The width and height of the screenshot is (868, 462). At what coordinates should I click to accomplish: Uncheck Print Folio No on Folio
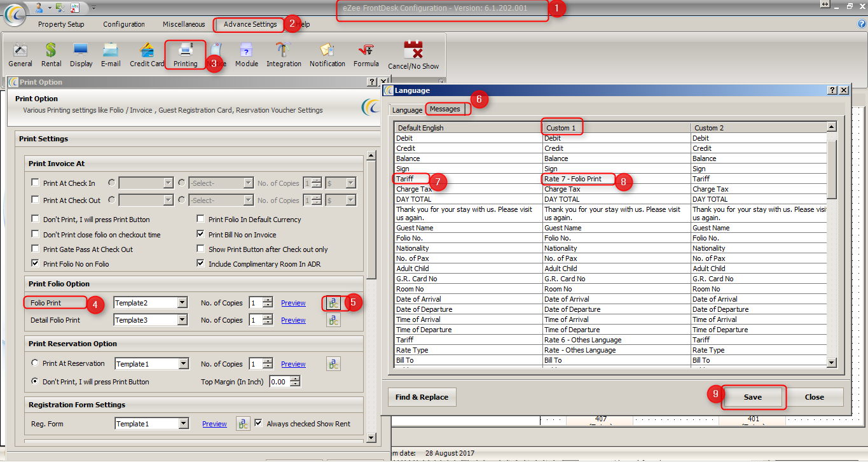tap(36, 264)
